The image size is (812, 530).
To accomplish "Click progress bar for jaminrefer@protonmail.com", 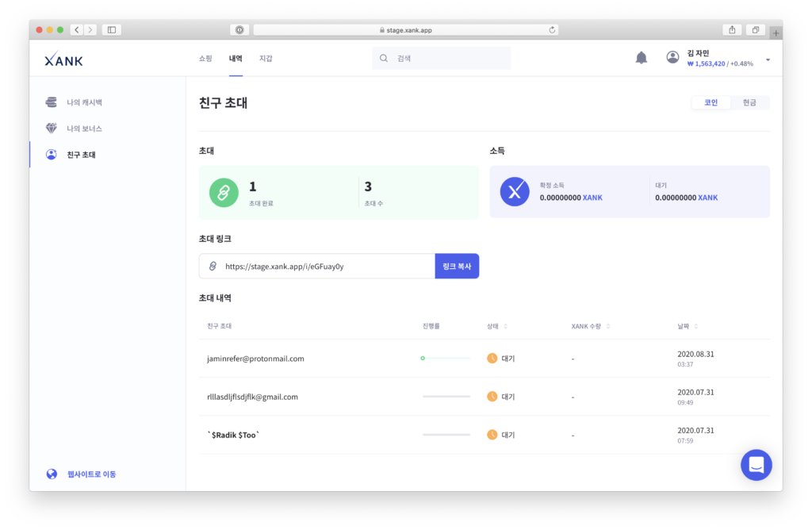I will click(x=446, y=358).
